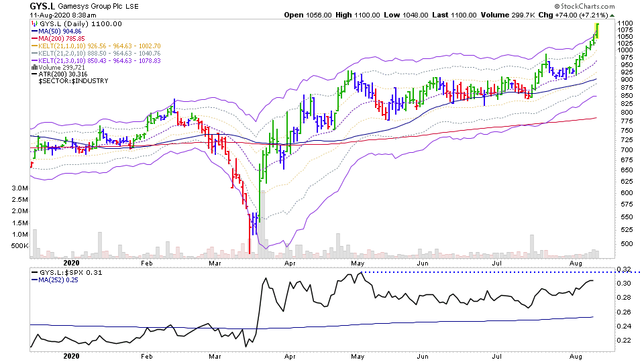Image resolution: width=644 pixels, height=362 pixels.
Task: Click the Mar label on main chart axis
Action: pyautogui.click(x=215, y=263)
